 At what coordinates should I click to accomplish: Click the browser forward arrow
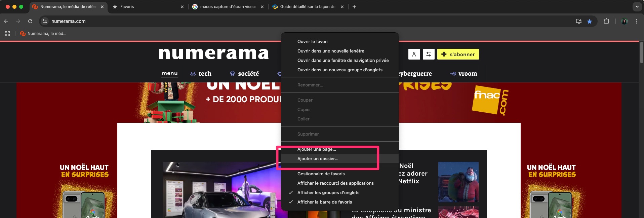coord(18,21)
